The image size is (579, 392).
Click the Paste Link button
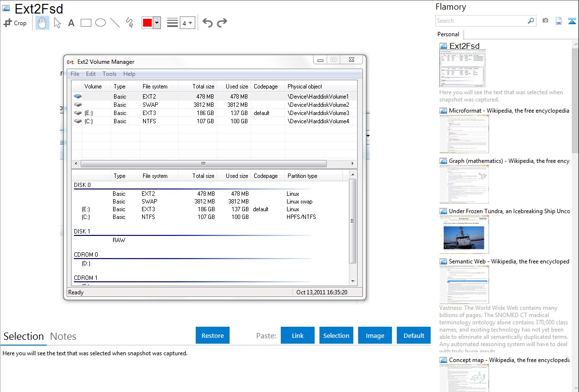tap(298, 335)
